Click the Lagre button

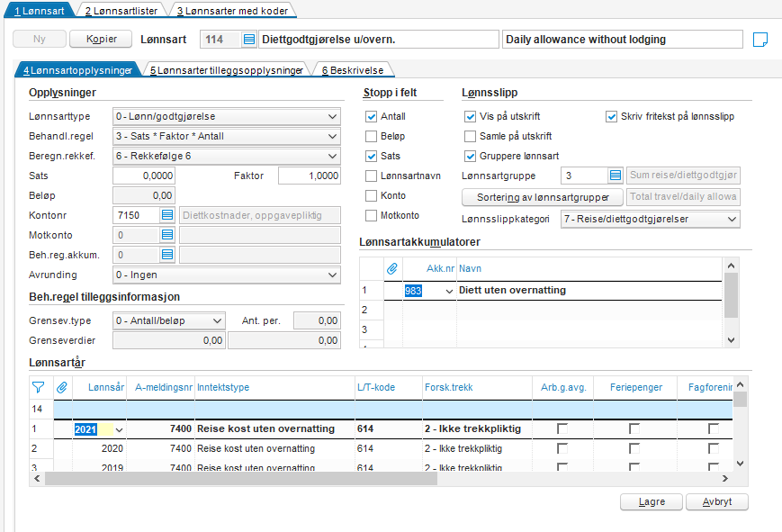tap(651, 502)
